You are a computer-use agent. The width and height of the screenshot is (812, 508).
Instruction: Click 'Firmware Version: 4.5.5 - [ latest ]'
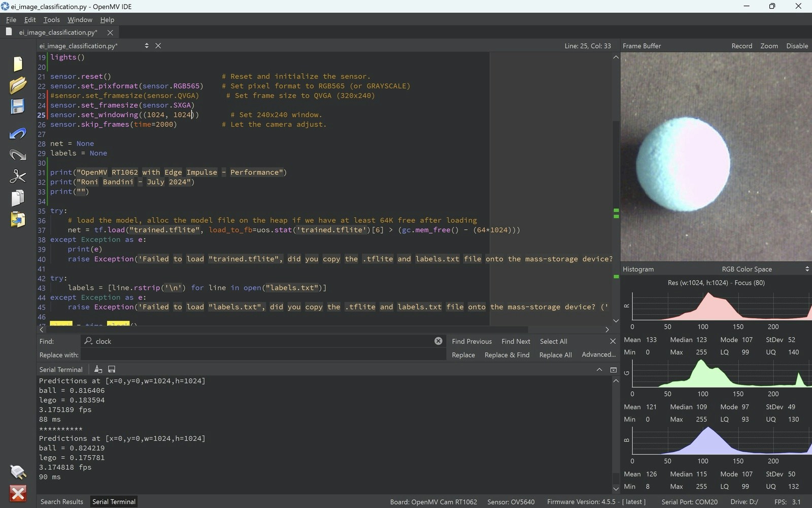596,502
